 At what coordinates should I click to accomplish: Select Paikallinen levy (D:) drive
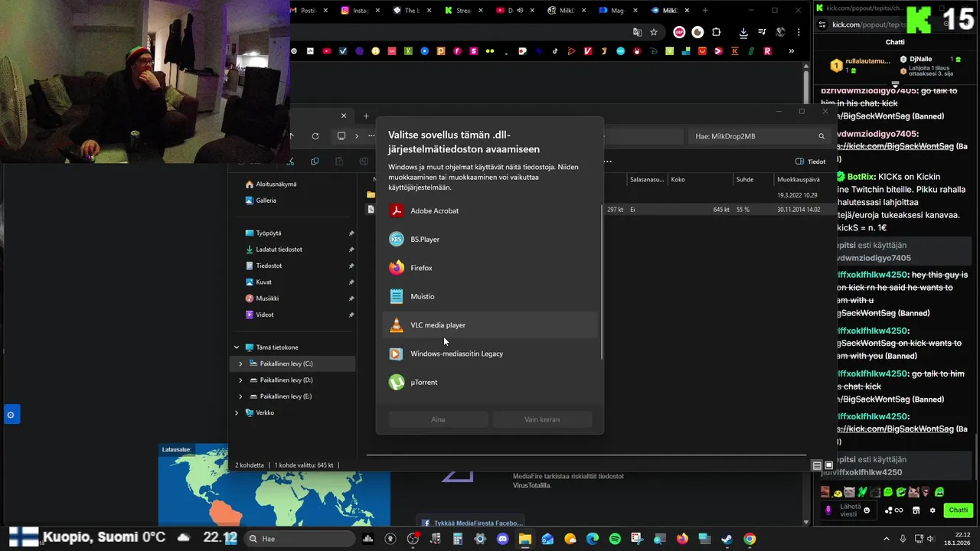click(x=286, y=380)
